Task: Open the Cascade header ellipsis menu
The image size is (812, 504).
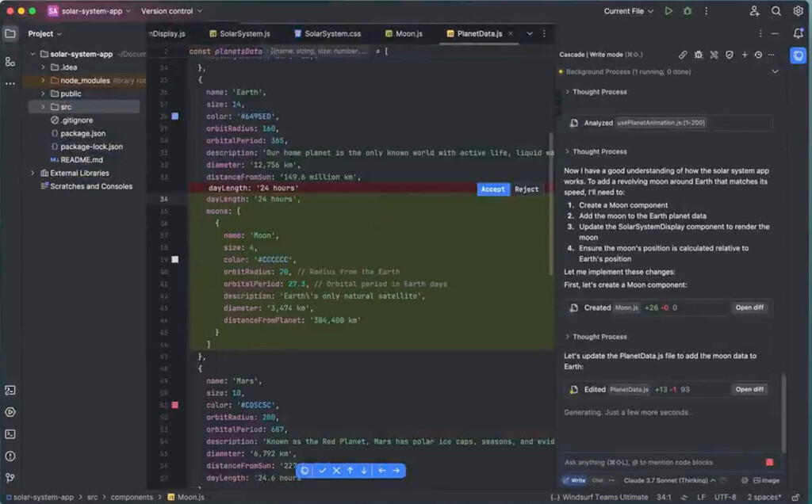Action: 771,55
